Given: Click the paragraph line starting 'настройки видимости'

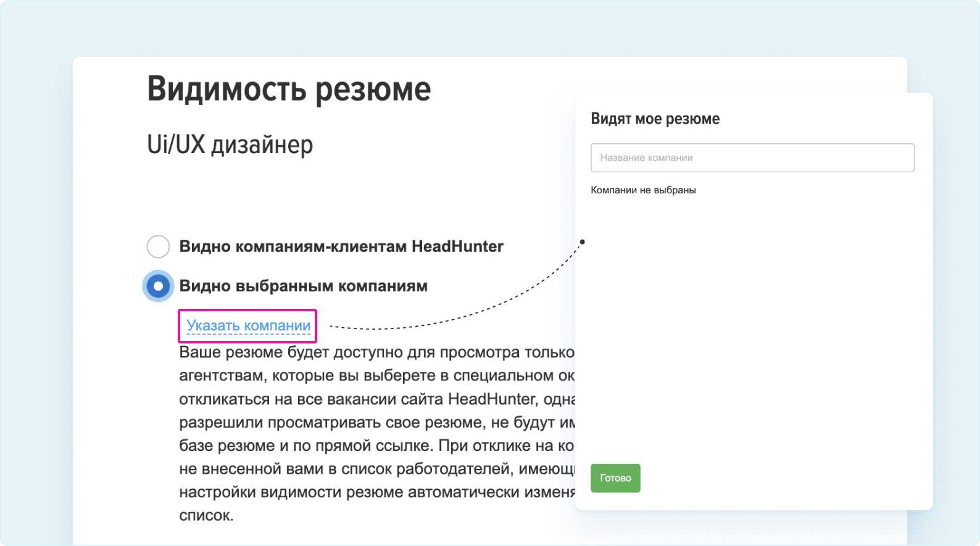Looking at the screenshot, I should 376,492.
